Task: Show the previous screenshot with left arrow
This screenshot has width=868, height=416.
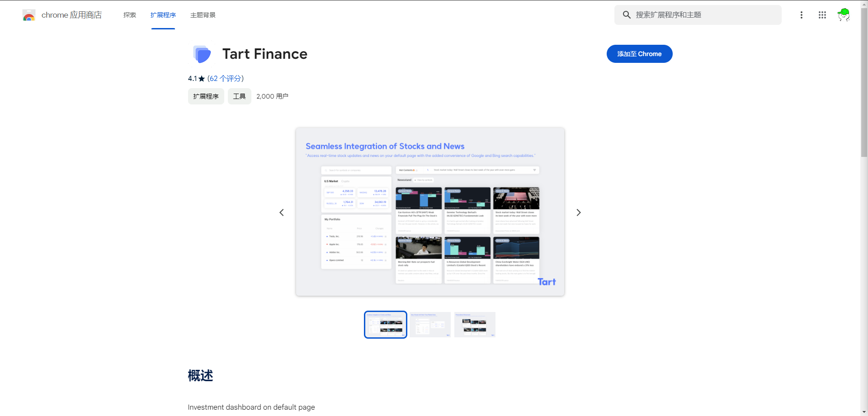Action: [282, 213]
